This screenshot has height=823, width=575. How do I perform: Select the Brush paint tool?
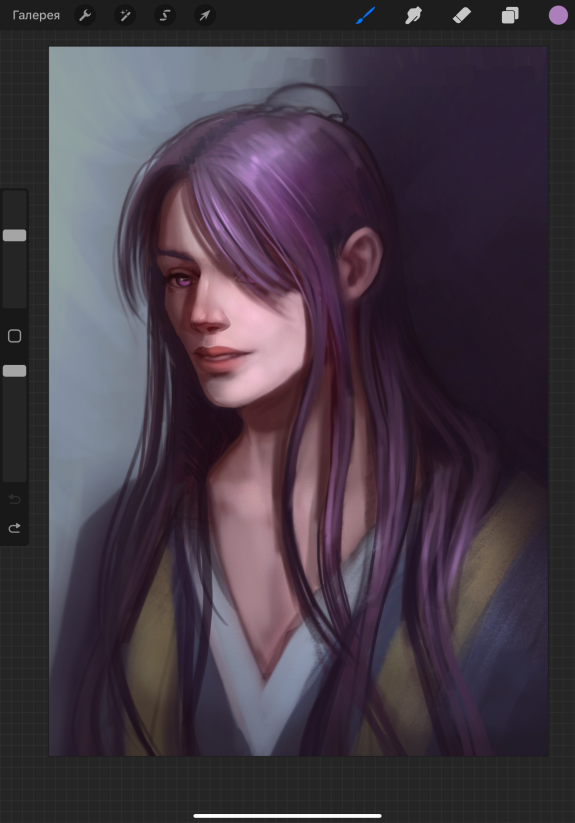coord(366,16)
